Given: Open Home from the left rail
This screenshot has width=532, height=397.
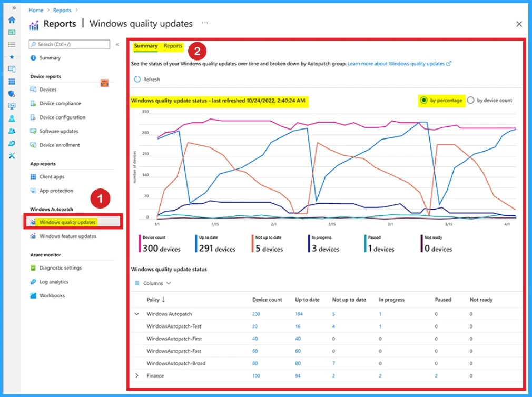Looking at the screenshot, I should [12, 20].
